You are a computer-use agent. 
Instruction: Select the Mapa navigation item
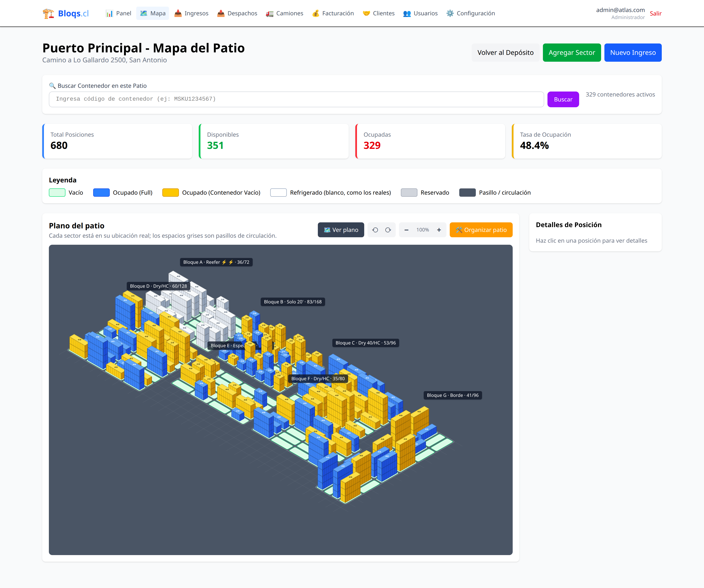point(153,13)
